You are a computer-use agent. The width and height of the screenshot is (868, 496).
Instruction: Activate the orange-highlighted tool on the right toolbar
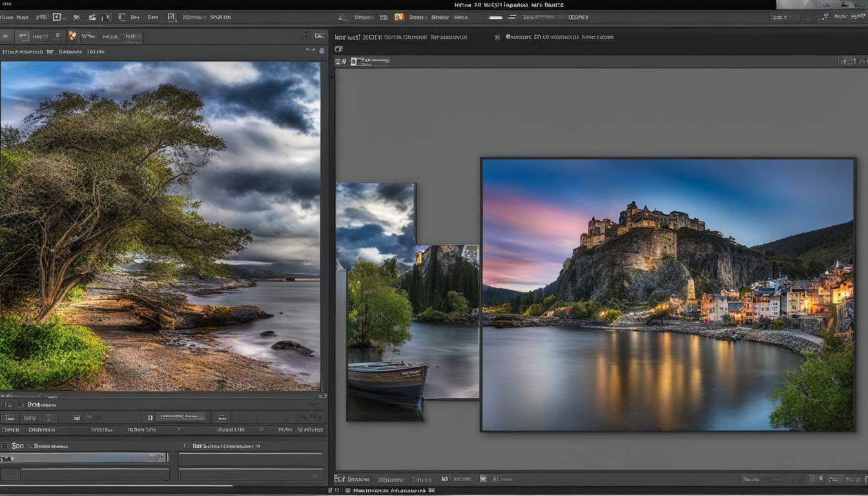pyautogui.click(x=398, y=17)
